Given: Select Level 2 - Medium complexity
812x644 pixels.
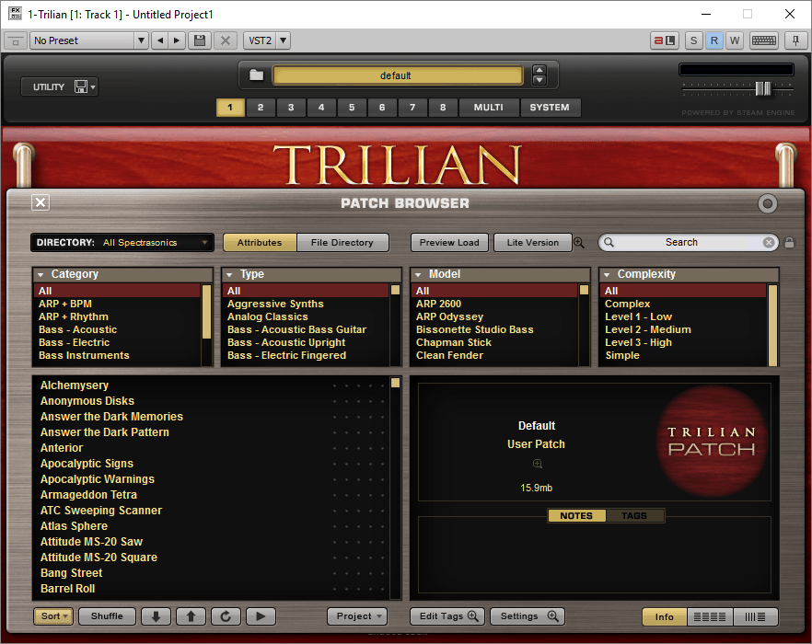Looking at the screenshot, I should tap(648, 329).
